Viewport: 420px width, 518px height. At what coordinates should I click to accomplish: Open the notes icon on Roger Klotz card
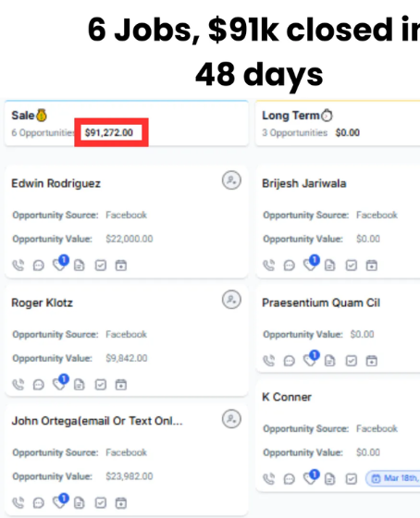coord(79,385)
